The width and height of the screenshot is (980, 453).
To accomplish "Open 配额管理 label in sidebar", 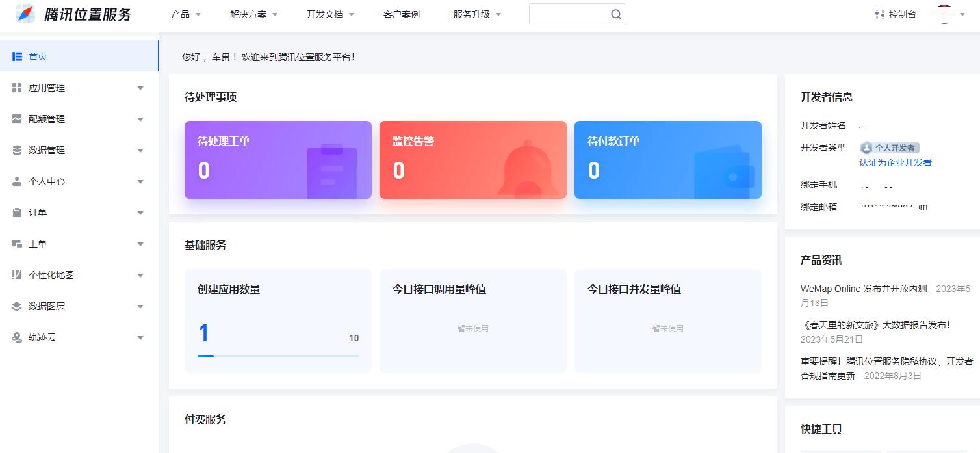I will click(47, 119).
